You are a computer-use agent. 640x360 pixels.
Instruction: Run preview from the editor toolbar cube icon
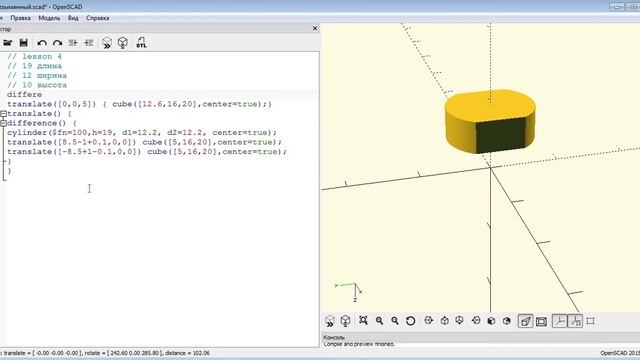[x=107, y=43]
